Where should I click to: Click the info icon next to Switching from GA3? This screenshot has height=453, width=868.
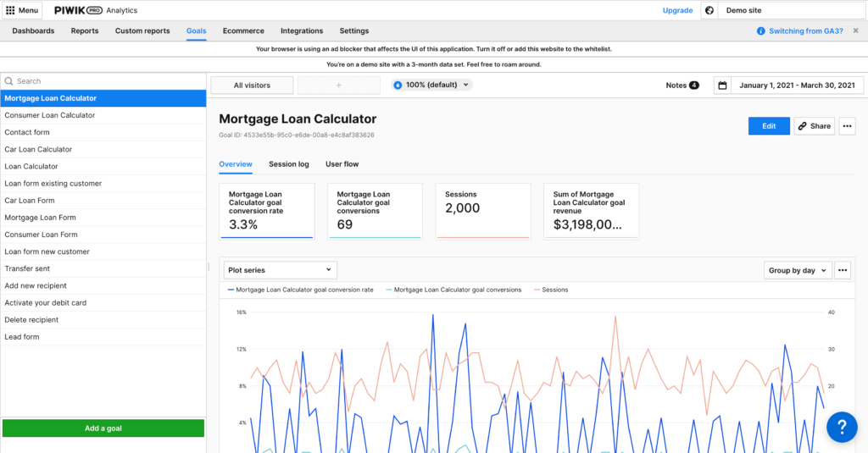tap(760, 31)
